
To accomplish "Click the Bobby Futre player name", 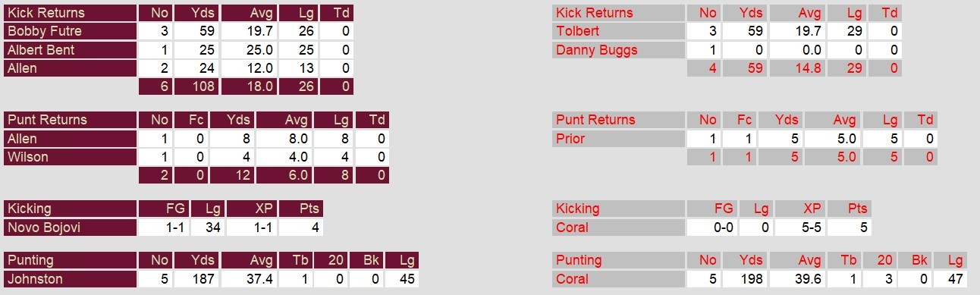I will tap(44, 31).
